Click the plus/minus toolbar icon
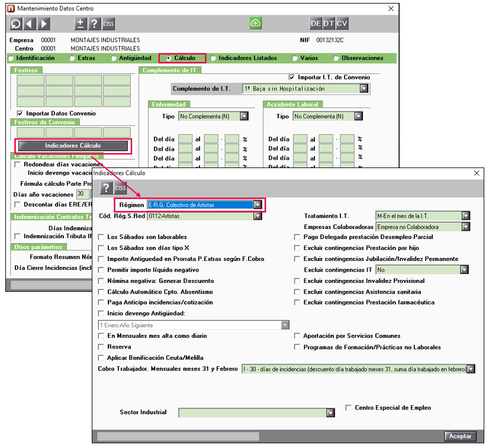Viewport: 489px width, 448px height. pos(81,24)
